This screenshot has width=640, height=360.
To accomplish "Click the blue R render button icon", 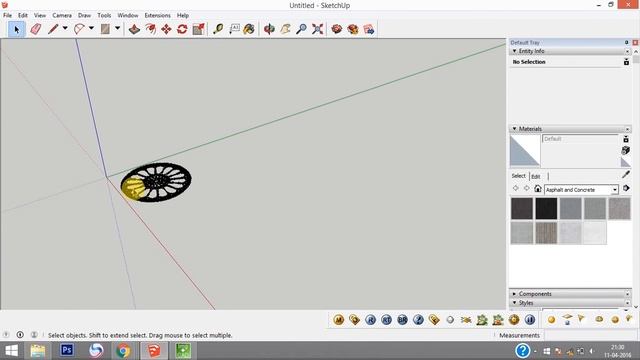I will coord(370,320).
